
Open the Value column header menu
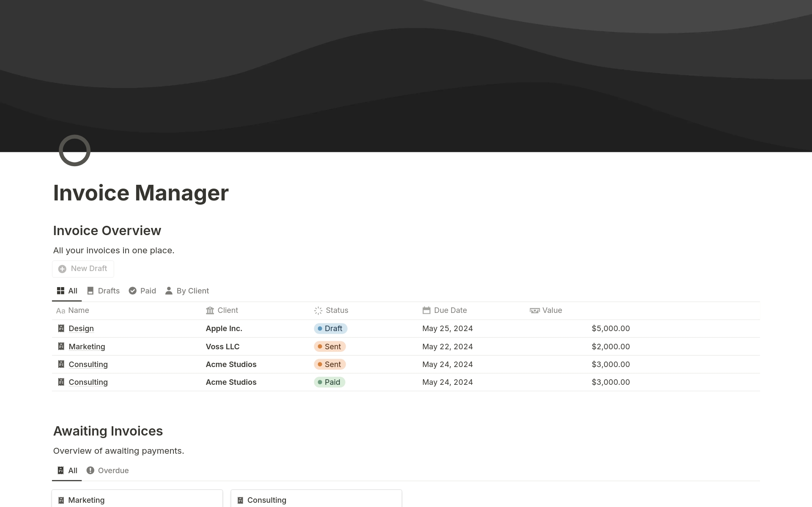click(x=552, y=310)
